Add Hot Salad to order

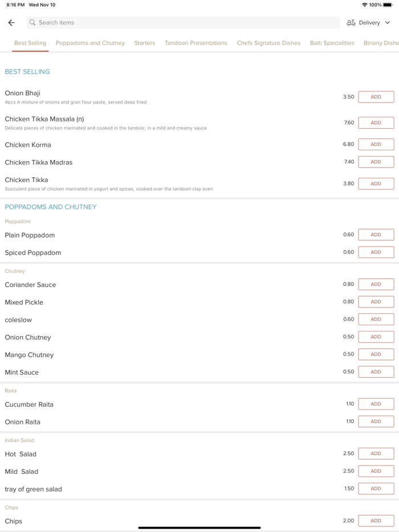point(376,453)
